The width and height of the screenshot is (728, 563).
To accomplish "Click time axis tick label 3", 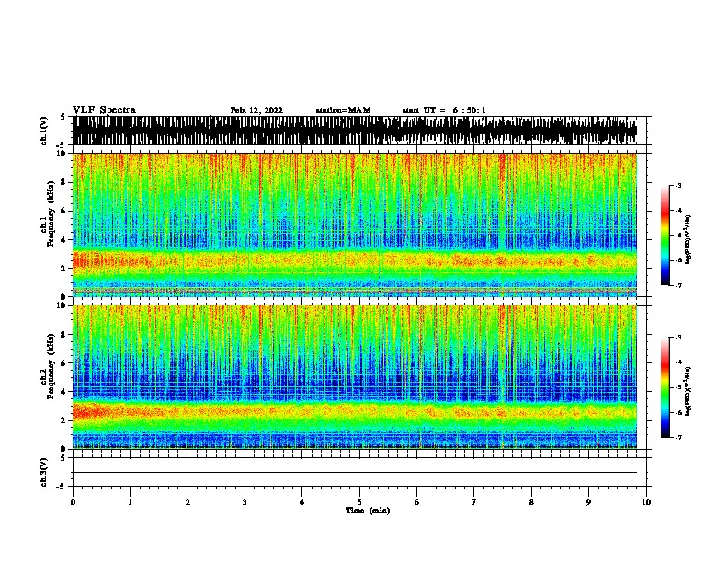I will click(245, 502).
